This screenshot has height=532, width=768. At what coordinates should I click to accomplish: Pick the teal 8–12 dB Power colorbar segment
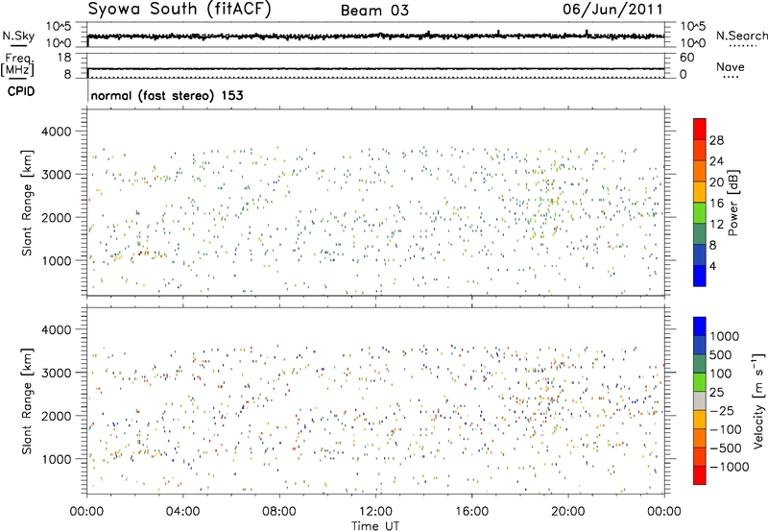(x=700, y=233)
